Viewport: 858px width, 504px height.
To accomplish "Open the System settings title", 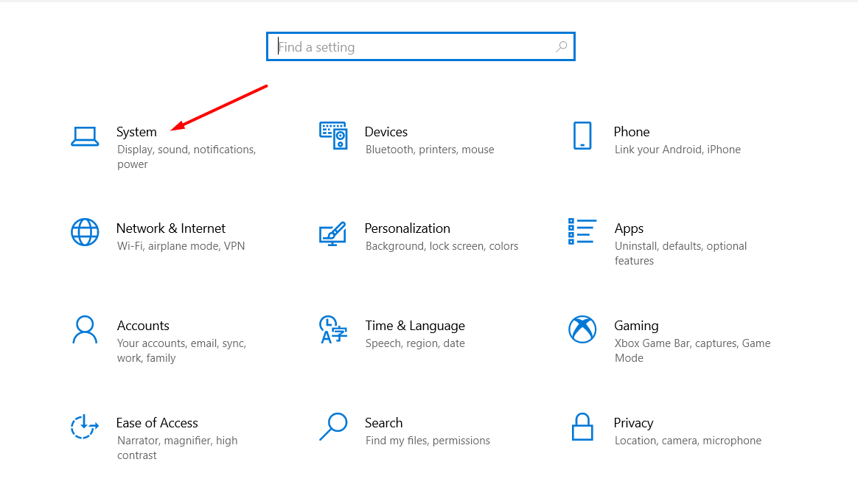I will click(x=137, y=132).
